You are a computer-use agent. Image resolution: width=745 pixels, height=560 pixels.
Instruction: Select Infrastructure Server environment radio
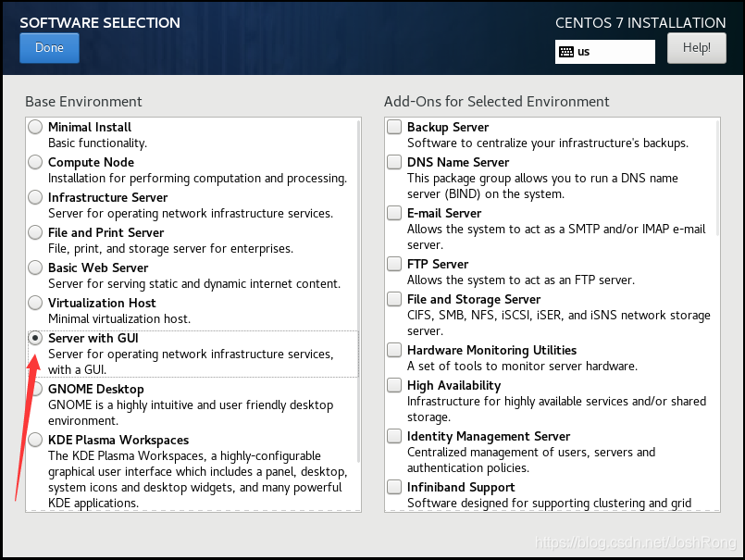point(35,197)
